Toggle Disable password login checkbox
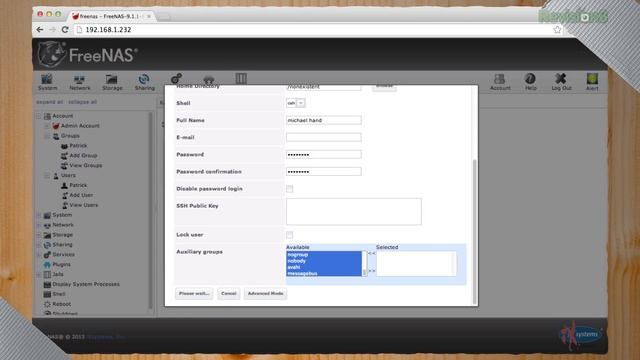This screenshot has height=360, width=640. (x=289, y=189)
